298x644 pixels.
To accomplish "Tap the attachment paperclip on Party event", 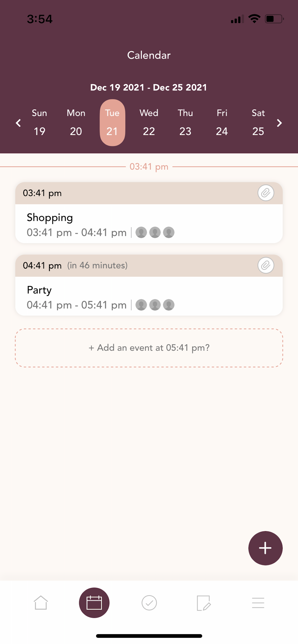I will (x=266, y=265).
